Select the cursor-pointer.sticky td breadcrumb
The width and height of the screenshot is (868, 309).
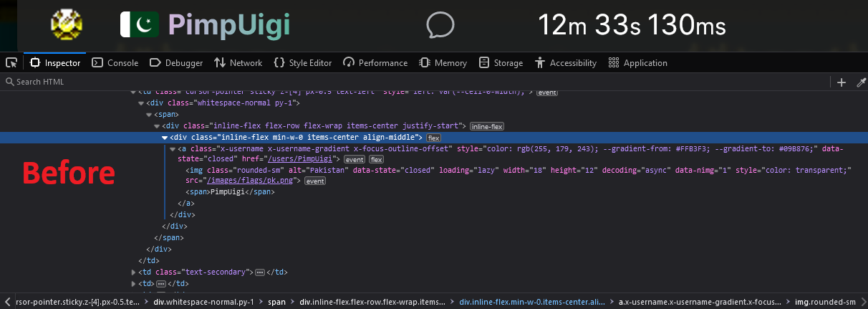click(77, 302)
